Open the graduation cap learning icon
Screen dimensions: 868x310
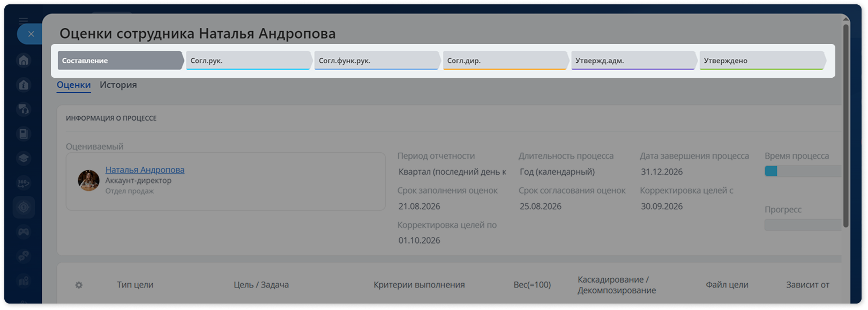(24, 158)
